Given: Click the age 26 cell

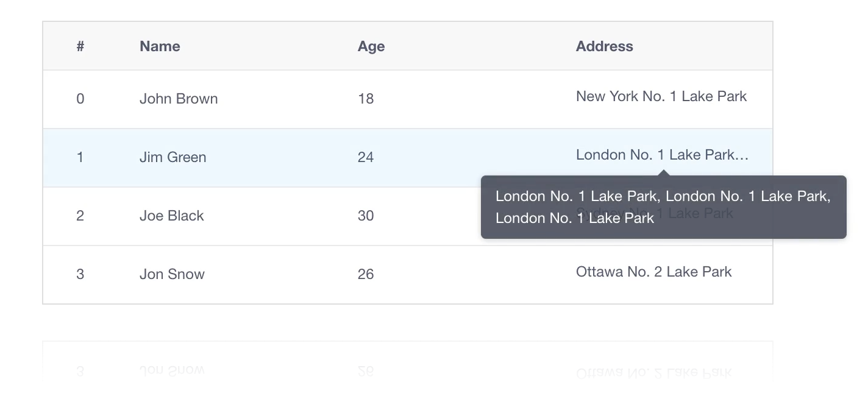Looking at the screenshot, I should pos(366,274).
